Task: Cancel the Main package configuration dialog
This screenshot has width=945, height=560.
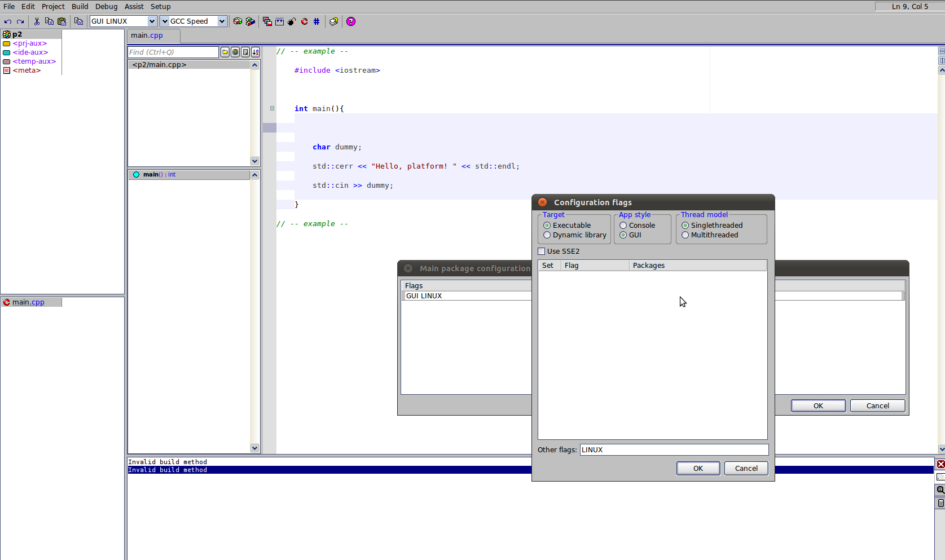Action: tap(877, 406)
